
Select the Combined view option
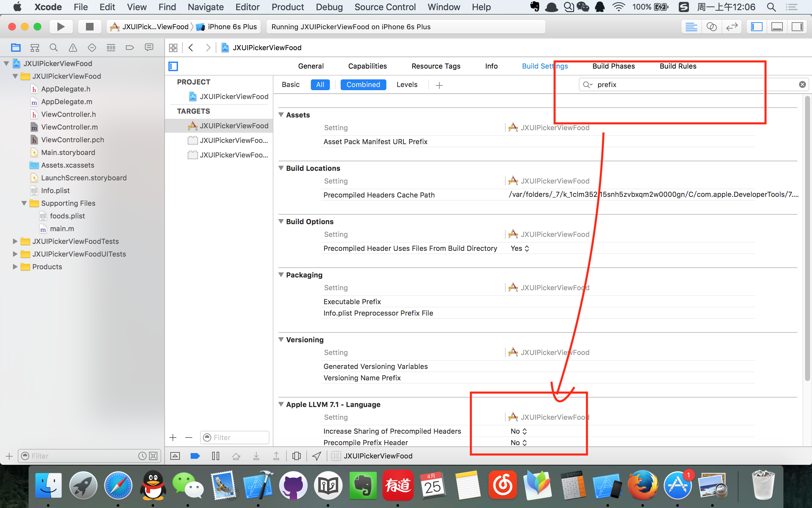(363, 85)
